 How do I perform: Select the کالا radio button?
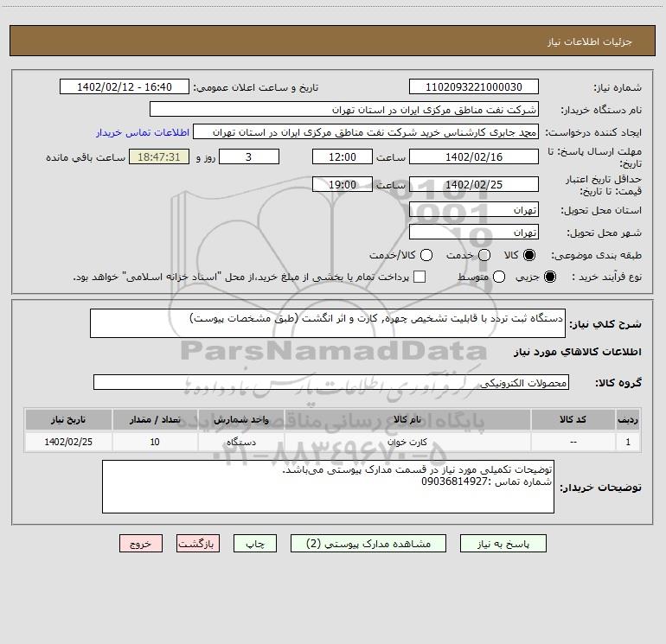[529, 255]
